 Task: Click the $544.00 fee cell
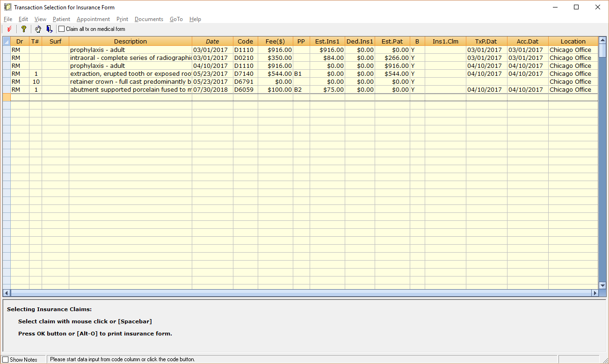click(275, 73)
